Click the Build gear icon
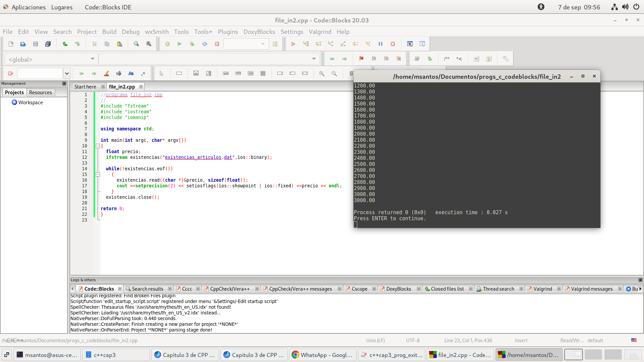This screenshot has height=362, width=644. (167, 44)
